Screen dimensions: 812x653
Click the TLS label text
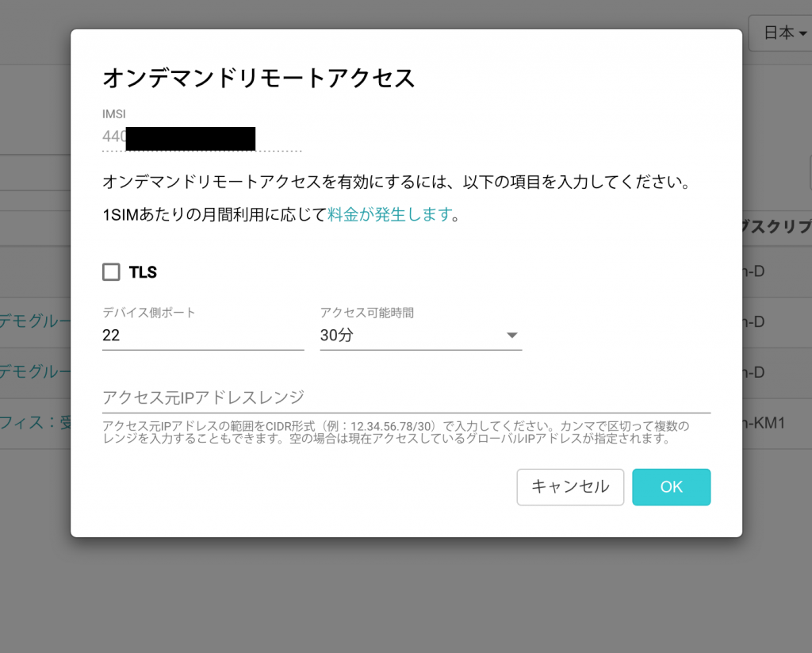tap(143, 272)
